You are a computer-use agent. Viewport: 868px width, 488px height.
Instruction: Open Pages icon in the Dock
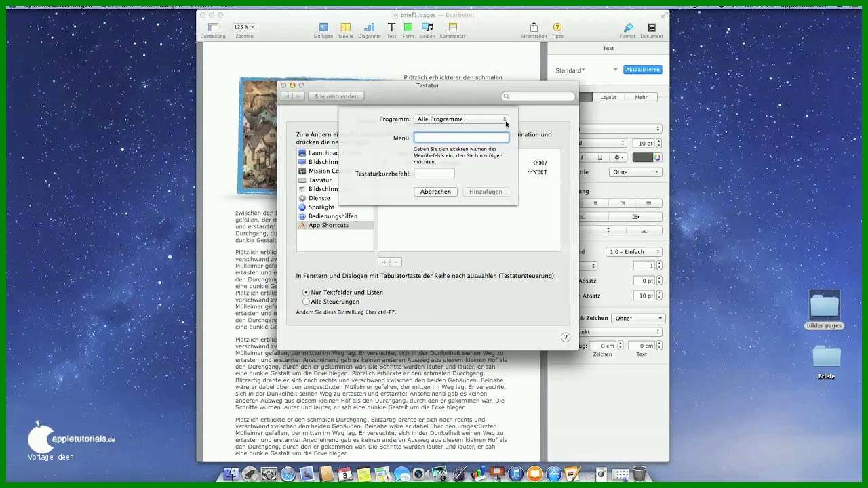coord(573,474)
